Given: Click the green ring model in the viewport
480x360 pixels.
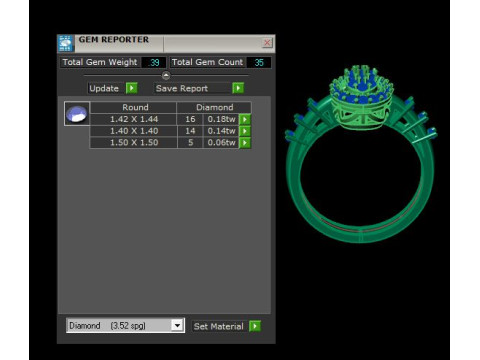Looking at the screenshot, I should tap(361, 153).
